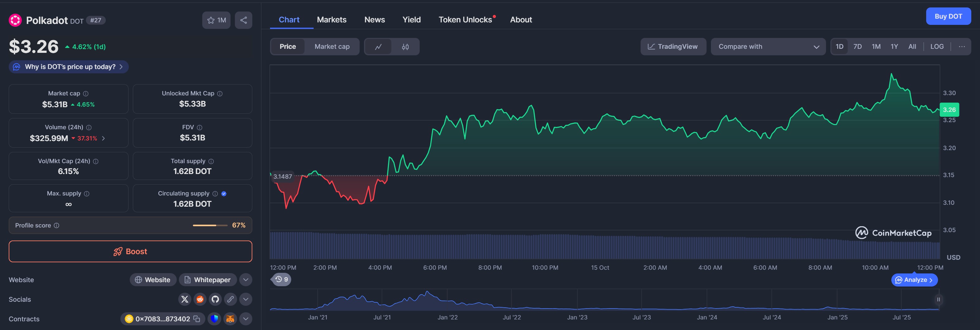980x330 pixels.
Task: Open Polkadot's GitHub repository
Action: tap(215, 299)
